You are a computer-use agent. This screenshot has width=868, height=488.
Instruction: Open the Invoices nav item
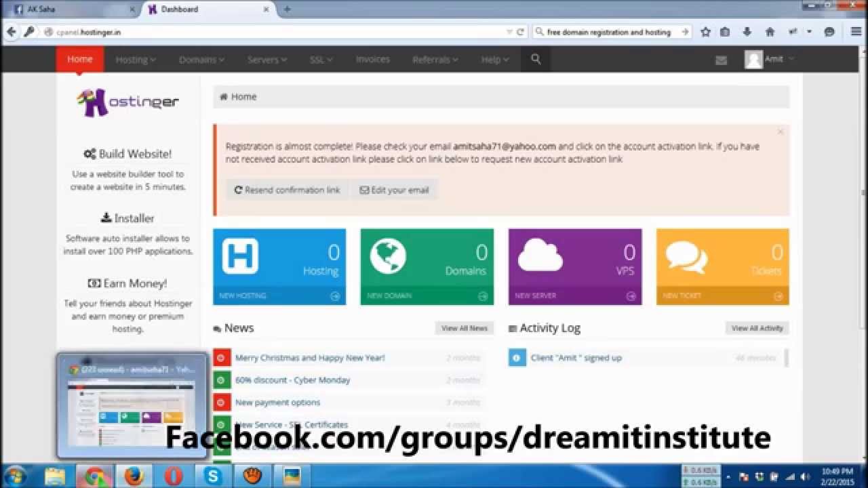click(x=373, y=60)
